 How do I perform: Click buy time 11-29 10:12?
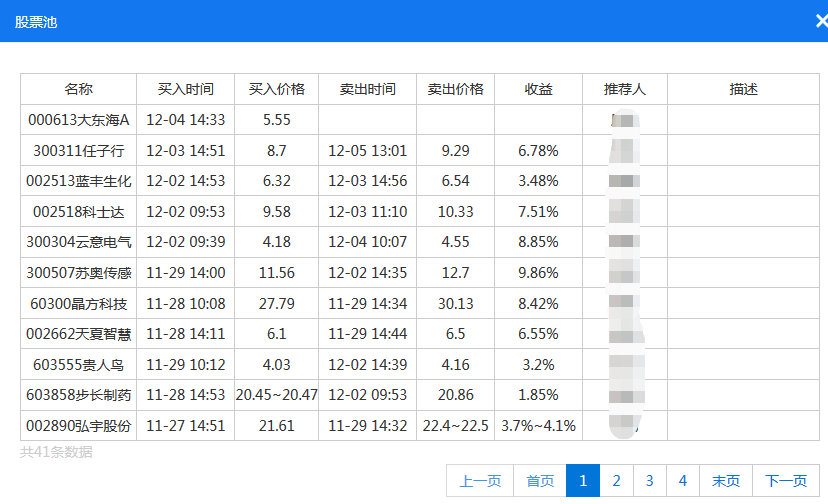(x=185, y=365)
